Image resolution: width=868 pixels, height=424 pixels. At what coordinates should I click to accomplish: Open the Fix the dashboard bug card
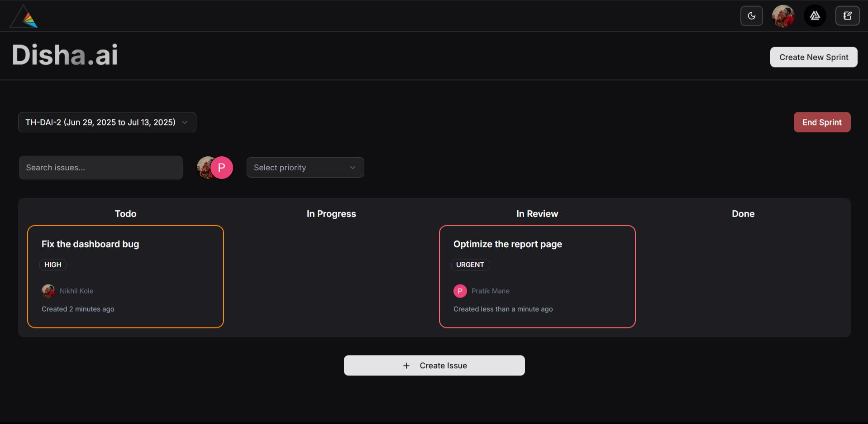point(125,276)
